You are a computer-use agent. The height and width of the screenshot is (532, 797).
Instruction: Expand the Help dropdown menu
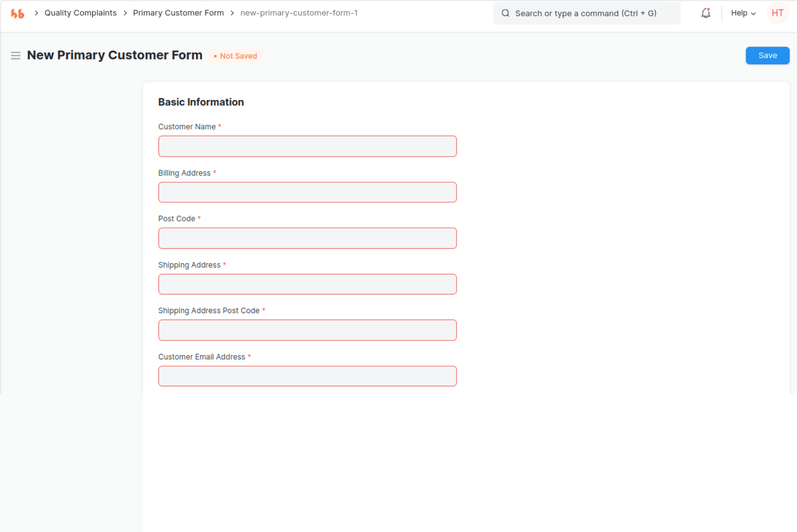click(x=743, y=13)
